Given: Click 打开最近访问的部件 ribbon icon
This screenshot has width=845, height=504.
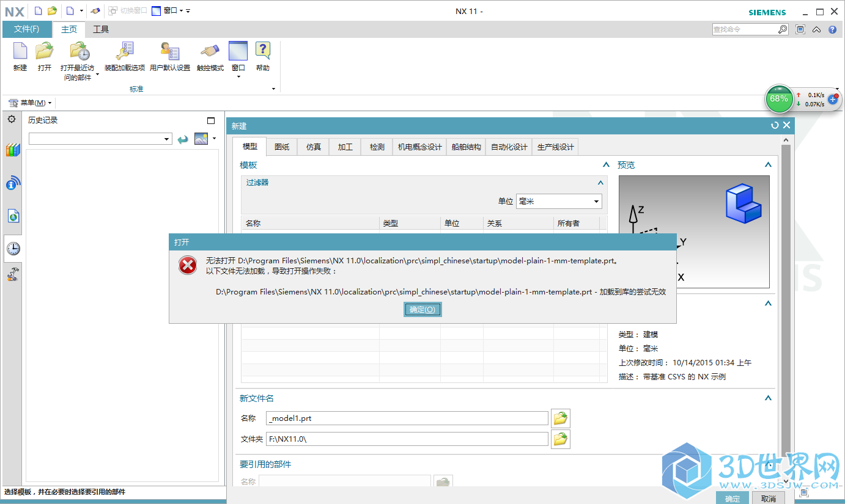Looking at the screenshot, I should pyautogui.click(x=79, y=51).
